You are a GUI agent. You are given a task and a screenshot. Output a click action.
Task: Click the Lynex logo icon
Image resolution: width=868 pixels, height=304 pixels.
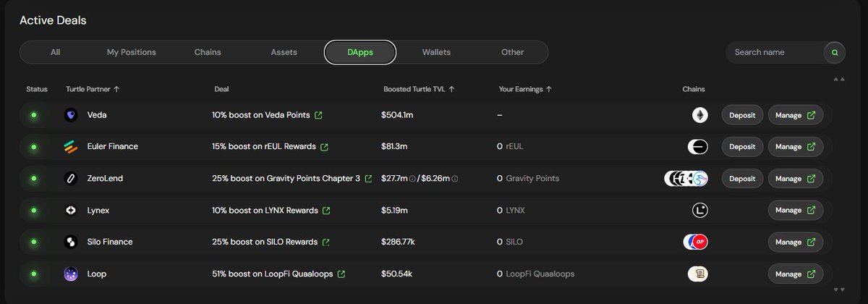[x=71, y=210]
